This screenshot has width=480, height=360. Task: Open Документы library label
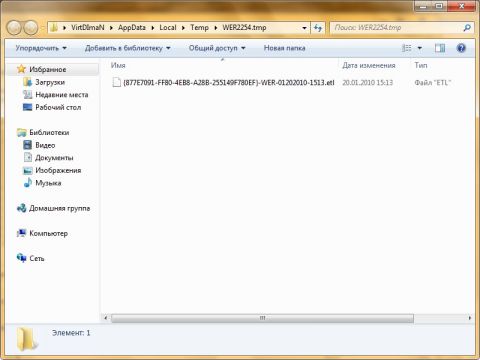[x=54, y=158]
